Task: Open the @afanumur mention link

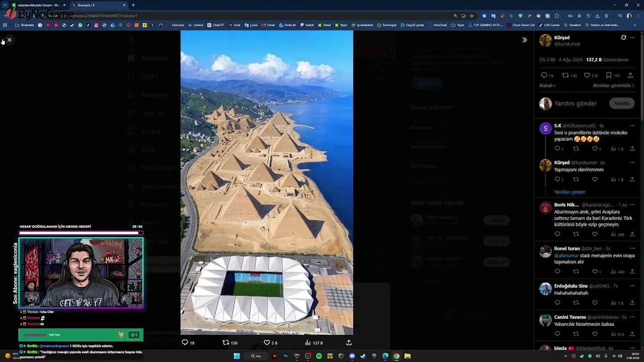Action: 567,255
